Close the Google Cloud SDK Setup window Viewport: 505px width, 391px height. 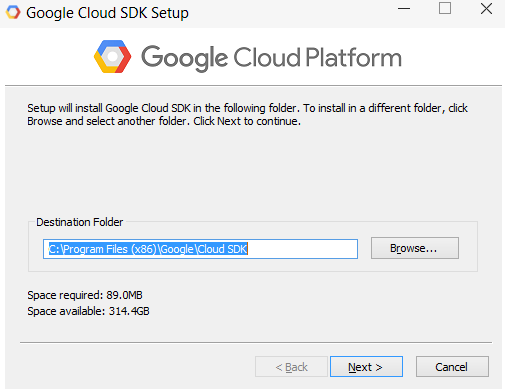coord(486,8)
